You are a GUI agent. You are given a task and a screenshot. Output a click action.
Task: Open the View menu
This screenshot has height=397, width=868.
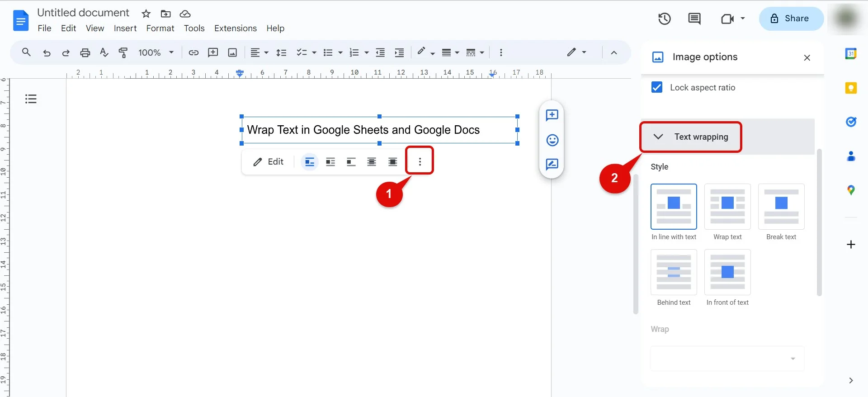[95, 28]
